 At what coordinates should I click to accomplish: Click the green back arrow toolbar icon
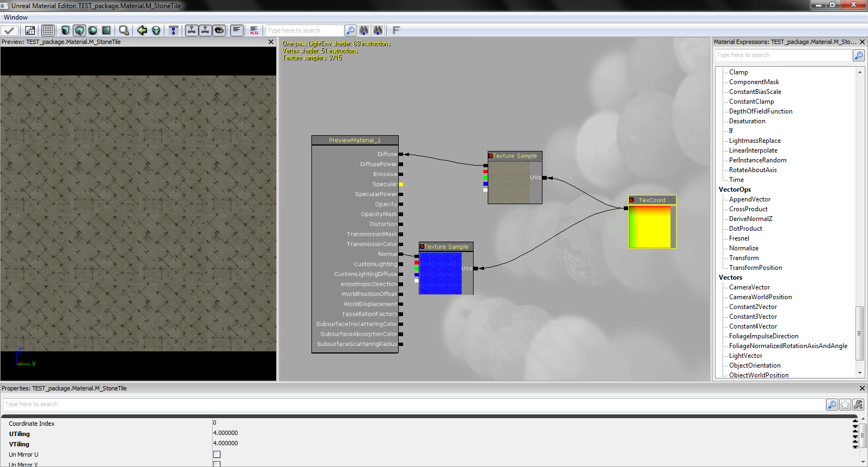(142, 30)
